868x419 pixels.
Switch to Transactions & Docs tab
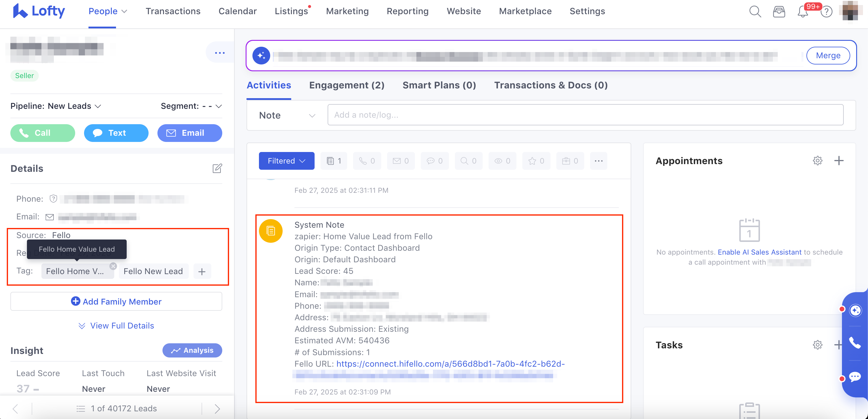(x=551, y=85)
